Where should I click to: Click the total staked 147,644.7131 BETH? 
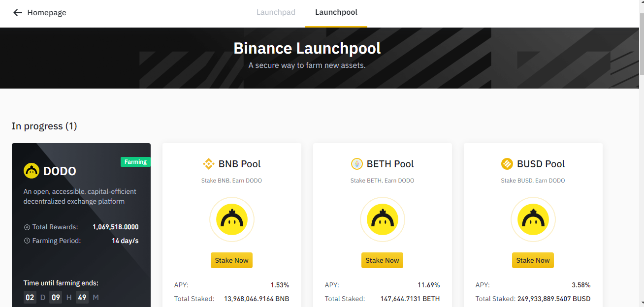pos(410,299)
